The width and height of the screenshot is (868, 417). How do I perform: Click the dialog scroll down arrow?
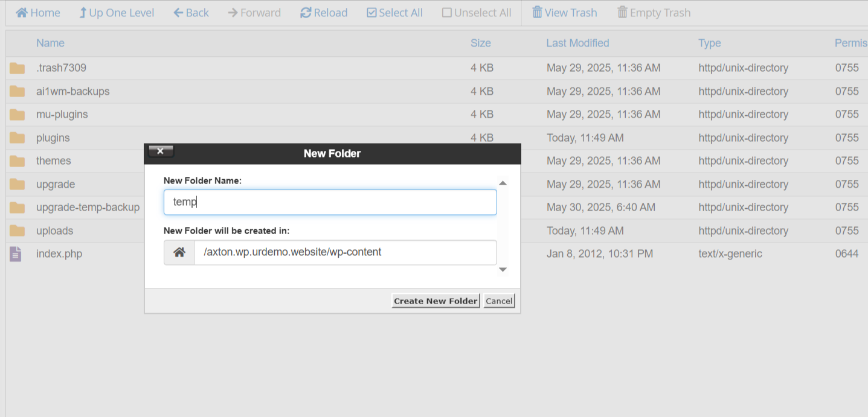(503, 270)
